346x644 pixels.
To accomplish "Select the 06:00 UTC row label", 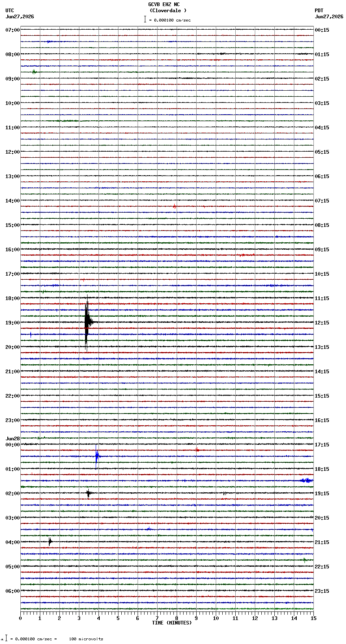I will (x=13, y=591).
